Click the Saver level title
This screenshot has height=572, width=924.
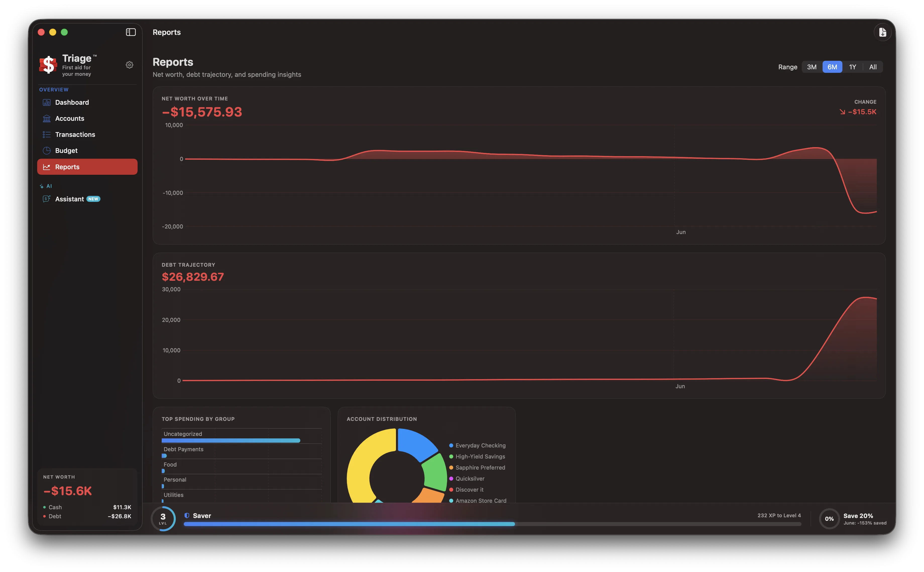tap(202, 516)
